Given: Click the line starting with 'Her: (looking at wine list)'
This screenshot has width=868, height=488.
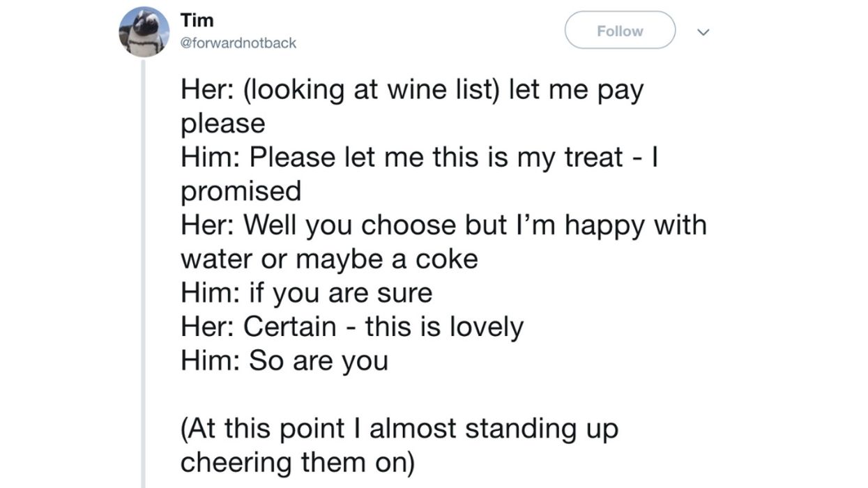Looking at the screenshot, I should pyautogui.click(x=413, y=89).
